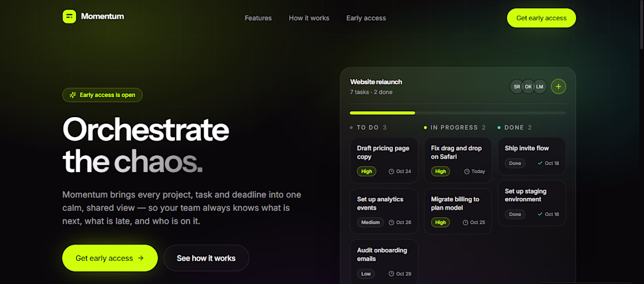Click the 'Orchestrate the chaos.' headline

click(x=146, y=145)
